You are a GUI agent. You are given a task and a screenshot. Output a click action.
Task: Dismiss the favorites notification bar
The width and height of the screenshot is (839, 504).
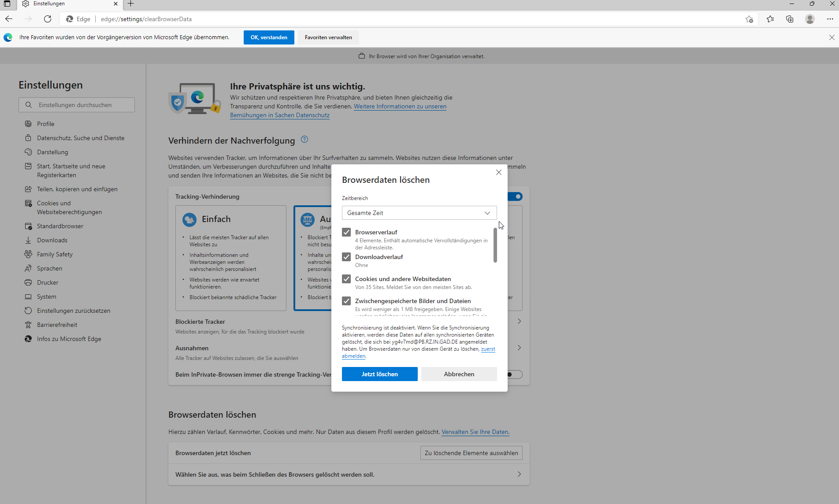tap(832, 37)
